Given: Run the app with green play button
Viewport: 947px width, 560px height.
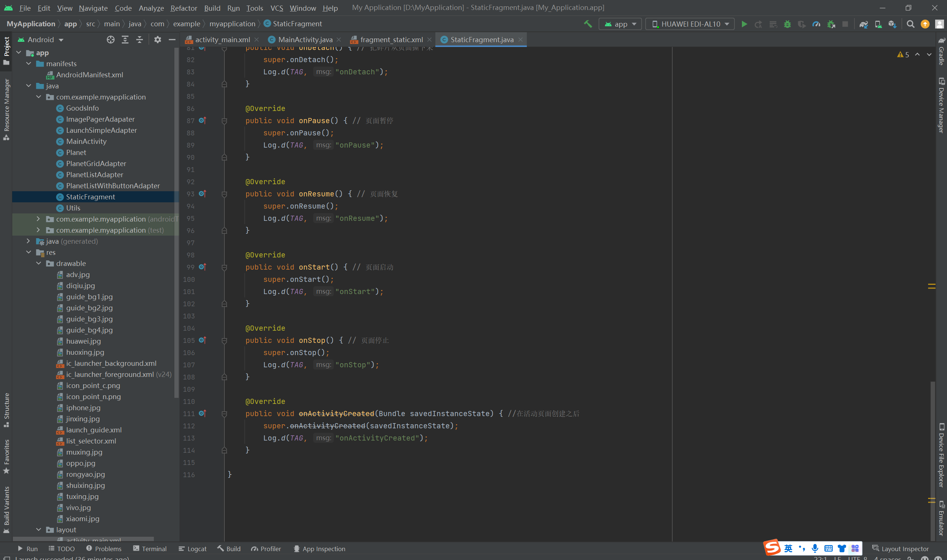Looking at the screenshot, I should 744,24.
